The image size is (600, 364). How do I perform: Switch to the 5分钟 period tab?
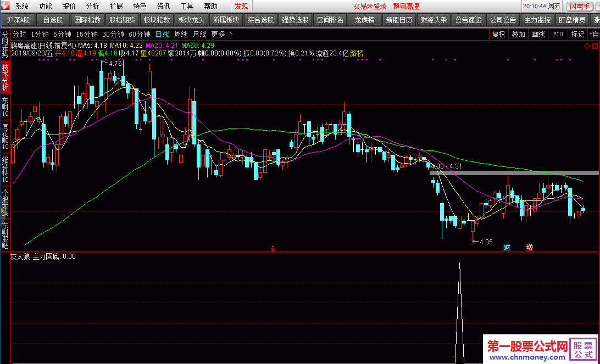pos(62,35)
